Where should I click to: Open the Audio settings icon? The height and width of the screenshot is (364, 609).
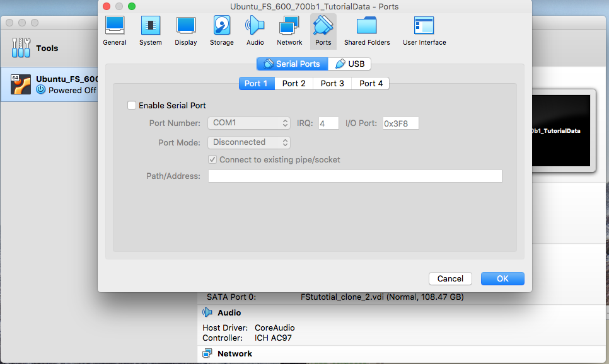pyautogui.click(x=255, y=30)
